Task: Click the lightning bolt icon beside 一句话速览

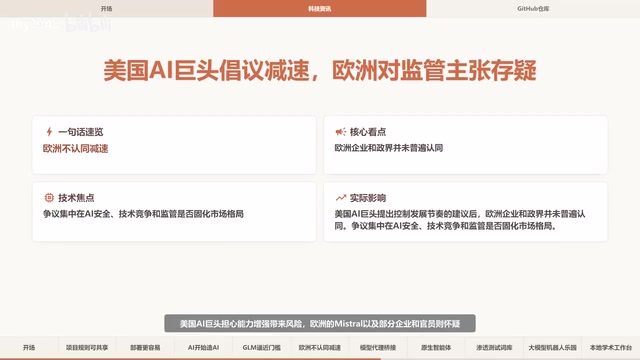Action: click(x=49, y=131)
